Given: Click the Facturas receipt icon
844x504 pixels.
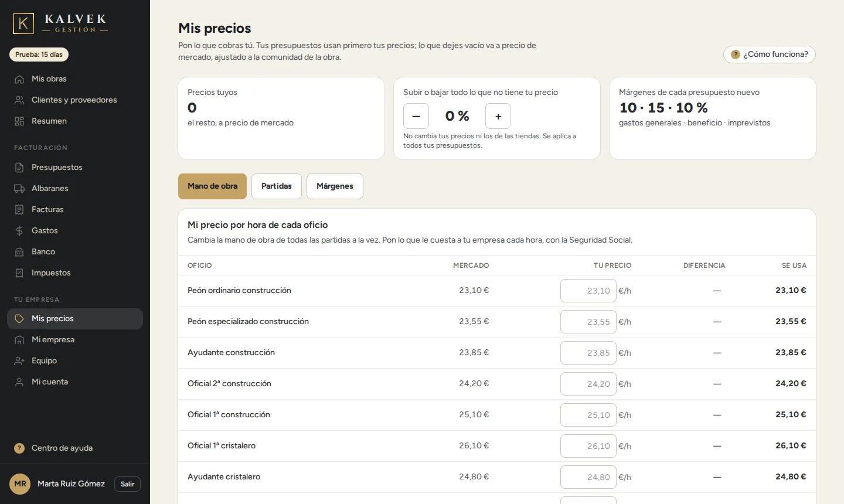Looking at the screenshot, I should pos(19,210).
